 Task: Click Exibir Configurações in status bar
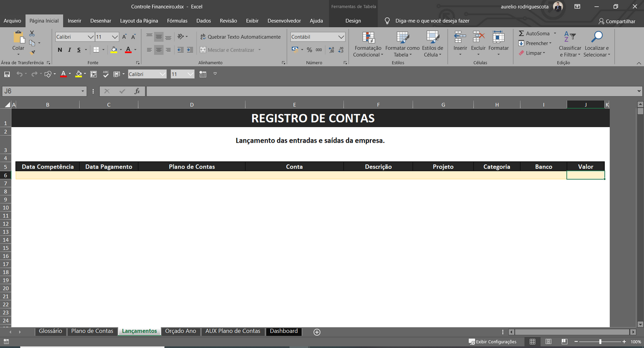point(493,341)
